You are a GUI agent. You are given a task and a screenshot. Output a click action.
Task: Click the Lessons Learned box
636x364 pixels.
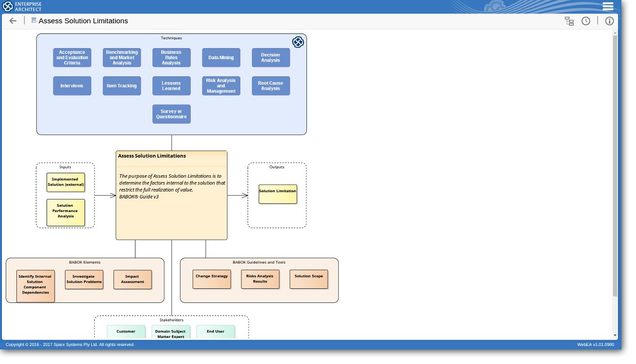pyautogui.click(x=171, y=86)
